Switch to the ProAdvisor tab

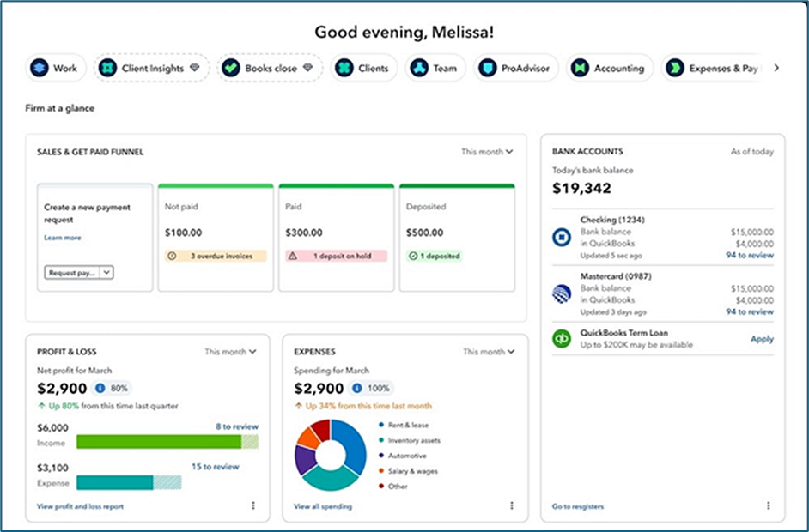pyautogui.click(x=518, y=68)
